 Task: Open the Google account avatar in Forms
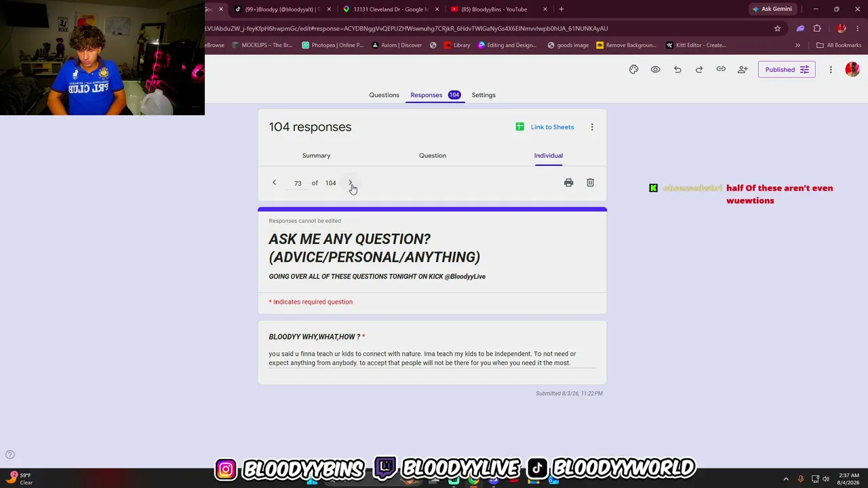[x=852, y=69]
